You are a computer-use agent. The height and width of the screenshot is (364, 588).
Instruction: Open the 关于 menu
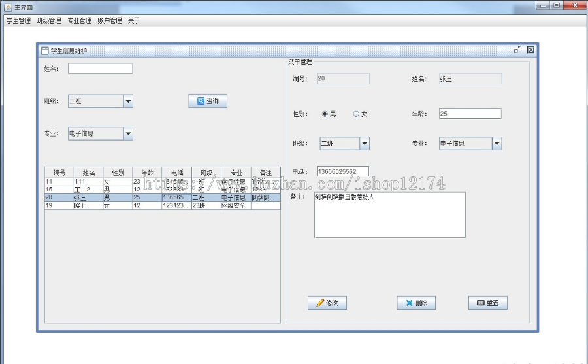(134, 21)
